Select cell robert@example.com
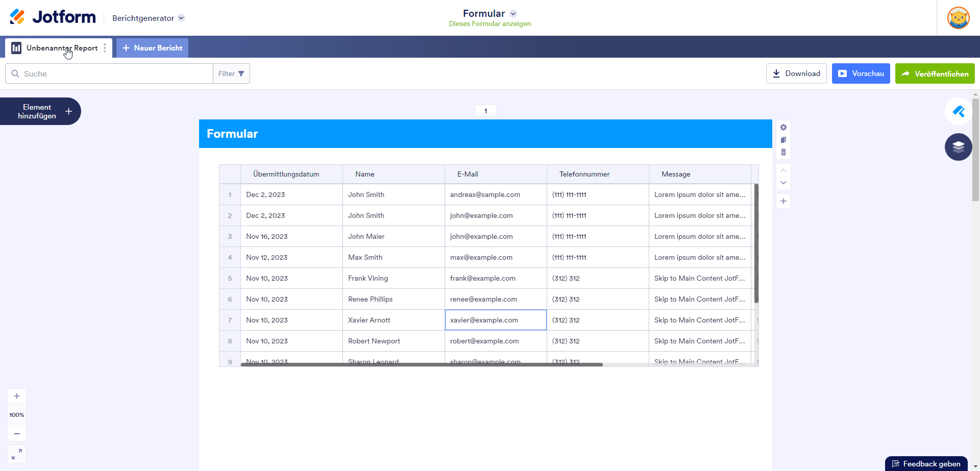Screen dimensions: 980x471 point(496,341)
